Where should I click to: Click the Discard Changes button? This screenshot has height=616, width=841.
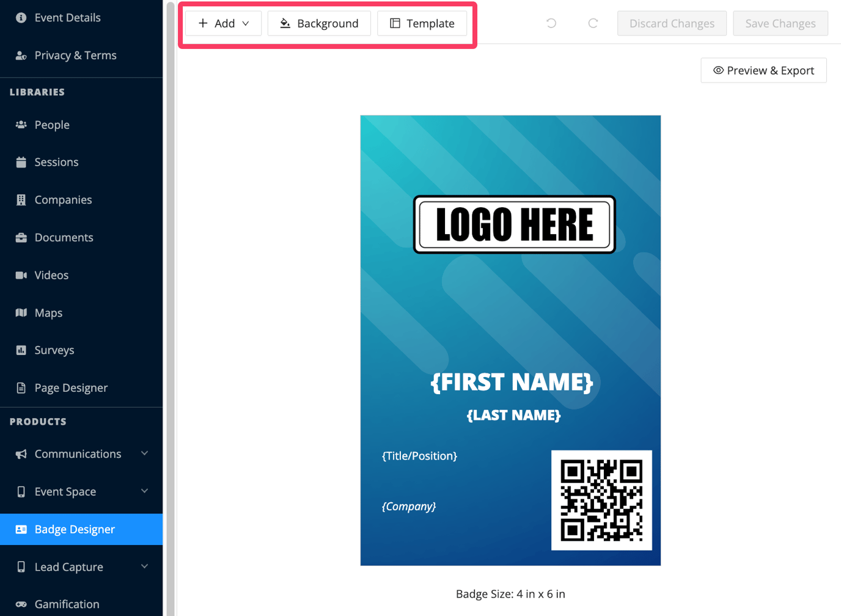click(672, 23)
